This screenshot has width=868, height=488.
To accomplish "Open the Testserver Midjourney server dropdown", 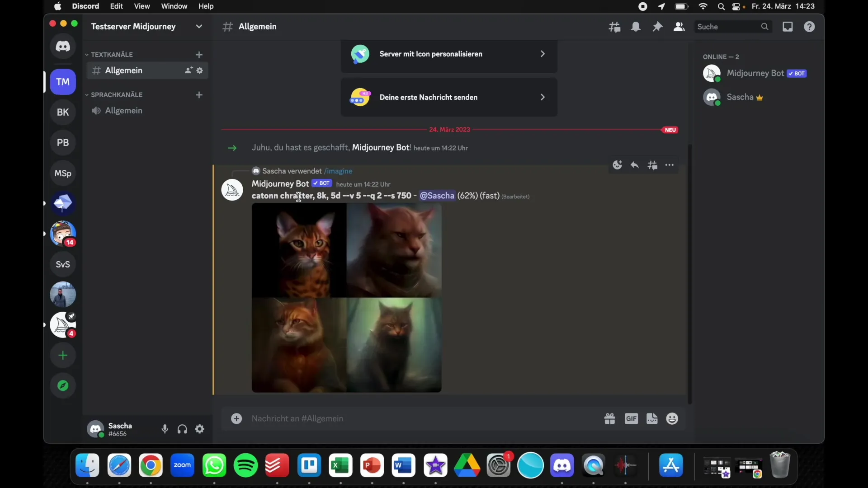I will point(199,27).
